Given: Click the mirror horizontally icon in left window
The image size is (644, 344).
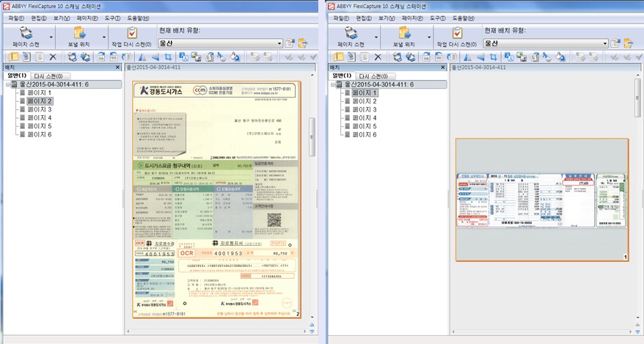Looking at the screenshot, I should point(142,57).
